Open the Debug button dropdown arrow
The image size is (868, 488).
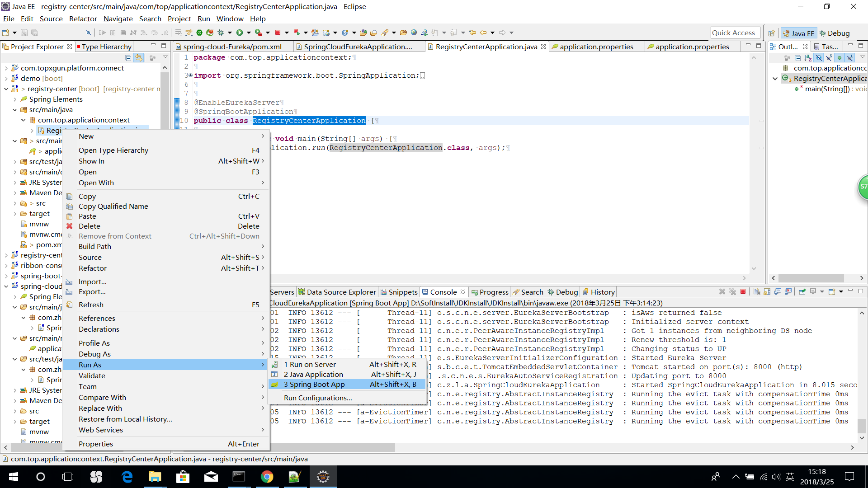pos(230,33)
